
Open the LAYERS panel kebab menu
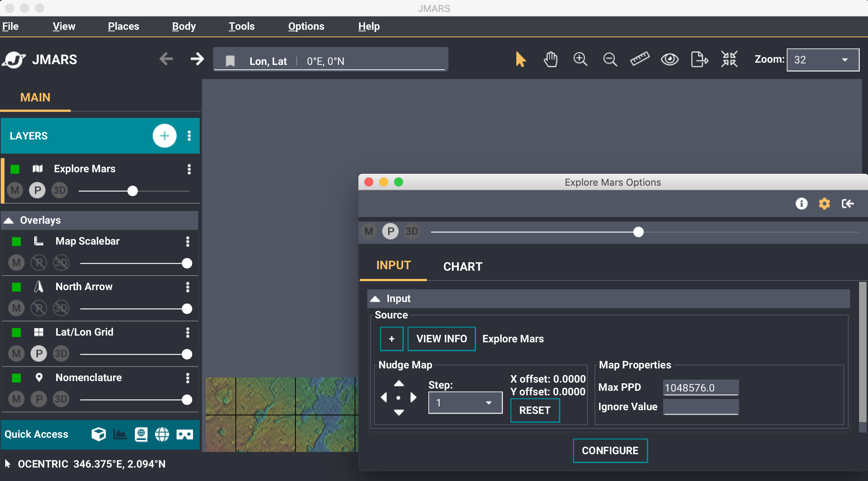(189, 136)
